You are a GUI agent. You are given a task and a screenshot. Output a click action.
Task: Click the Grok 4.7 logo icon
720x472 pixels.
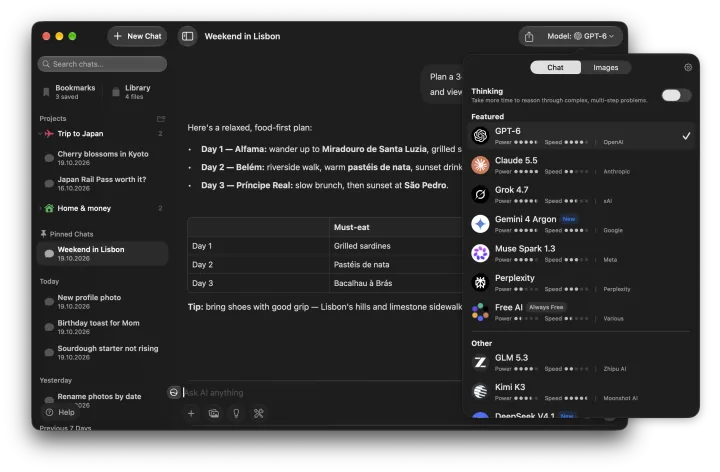pyautogui.click(x=480, y=194)
